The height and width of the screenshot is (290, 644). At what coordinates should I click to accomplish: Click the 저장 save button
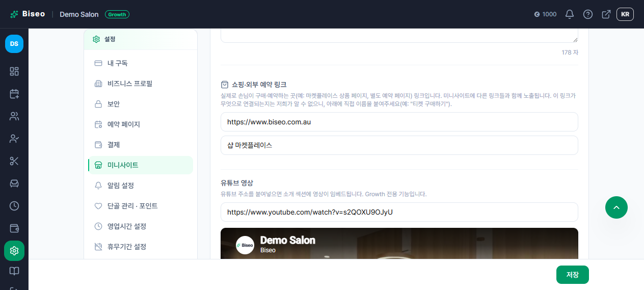tap(573, 275)
